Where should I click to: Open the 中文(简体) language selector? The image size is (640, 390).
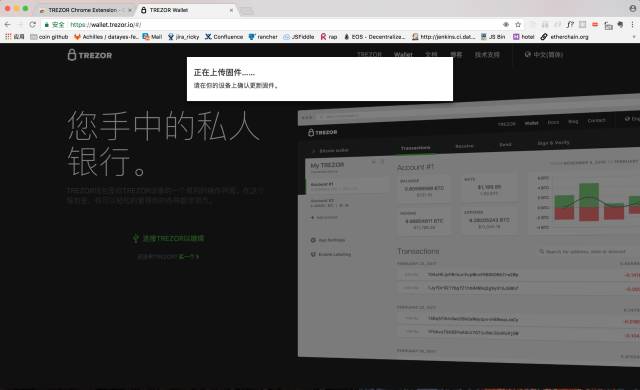point(544,54)
